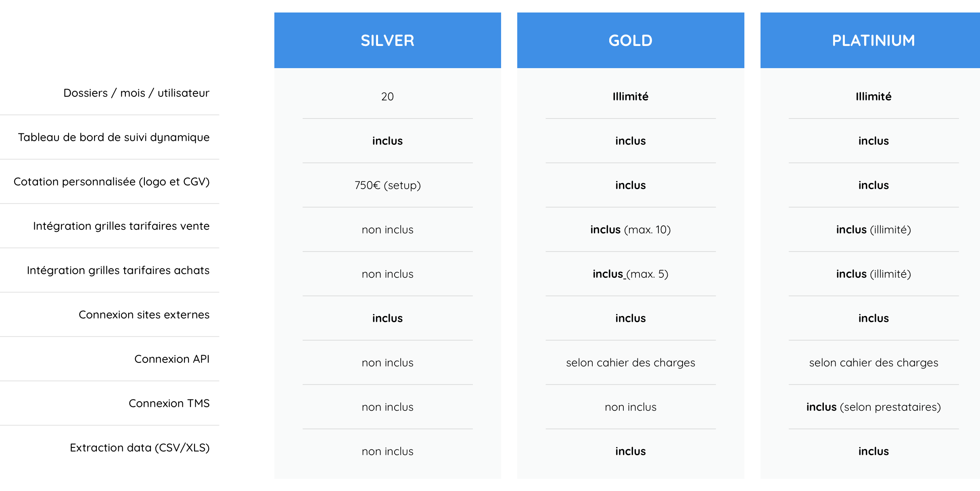Screen dimensions: 980x491
Task: Select the GOLD plan header
Action: [631, 40]
